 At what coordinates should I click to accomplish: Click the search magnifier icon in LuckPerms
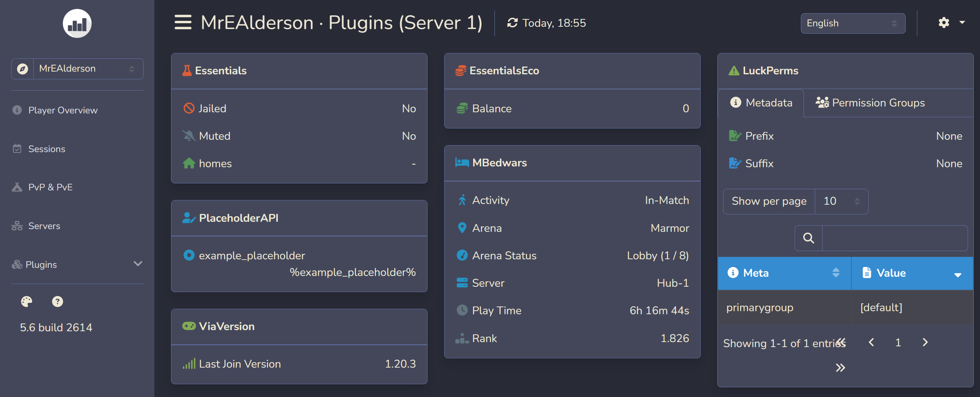coord(808,238)
